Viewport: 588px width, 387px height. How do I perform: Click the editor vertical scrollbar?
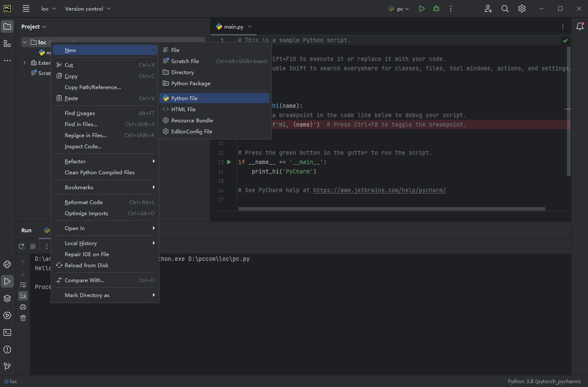click(x=569, y=111)
